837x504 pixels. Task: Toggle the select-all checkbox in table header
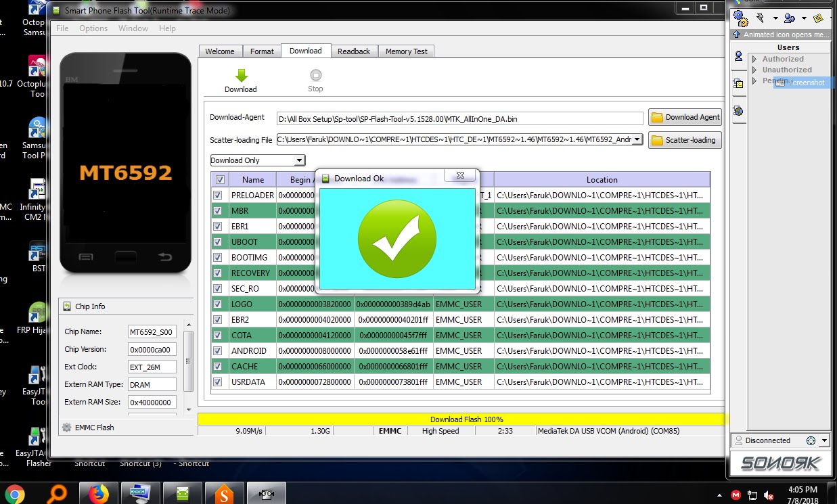[220, 180]
